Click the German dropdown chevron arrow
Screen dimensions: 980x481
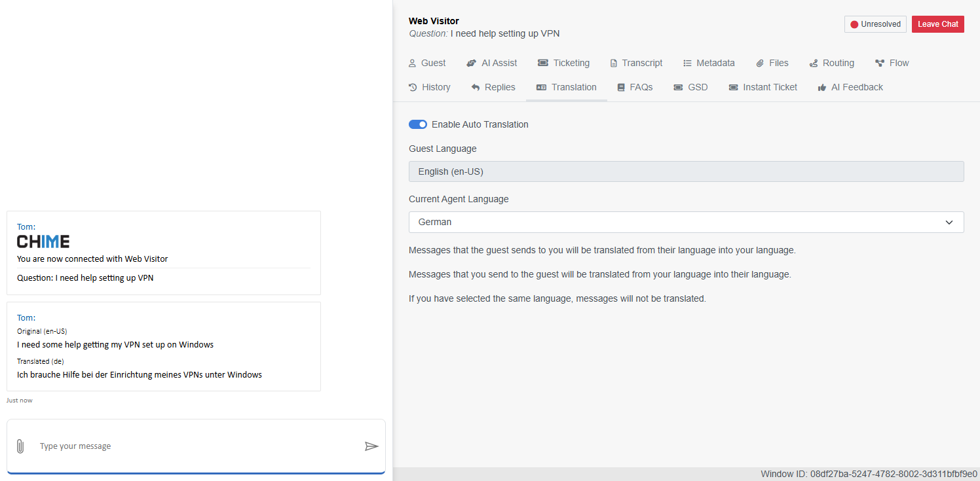coord(949,223)
